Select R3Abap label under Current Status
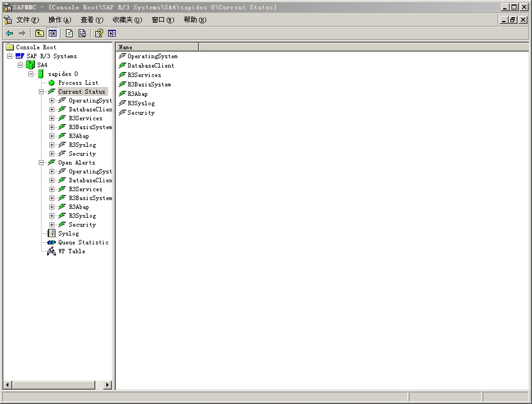Viewport: 532px width, 404px height. point(79,136)
